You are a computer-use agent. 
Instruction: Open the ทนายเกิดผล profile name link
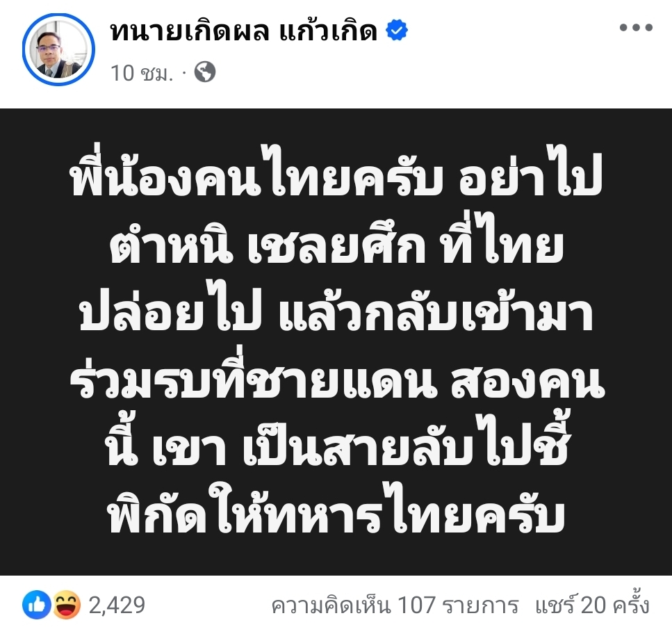click(190, 31)
